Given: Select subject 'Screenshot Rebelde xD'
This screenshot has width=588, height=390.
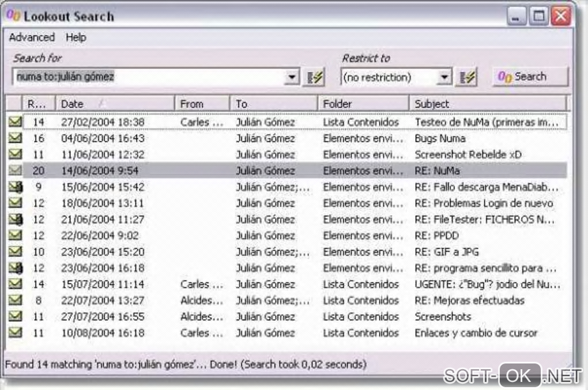Looking at the screenshot, I should (x=468, y=154).
